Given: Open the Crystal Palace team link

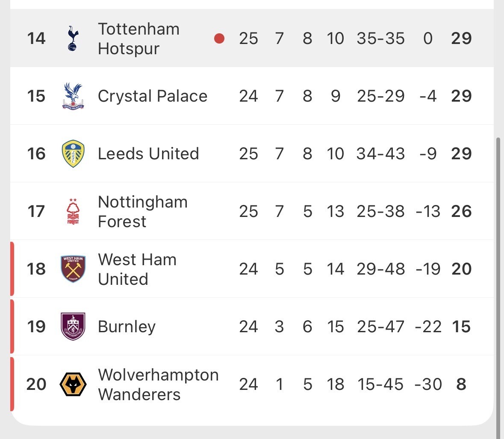Looking at the screenshot, I should coord(152,96).
